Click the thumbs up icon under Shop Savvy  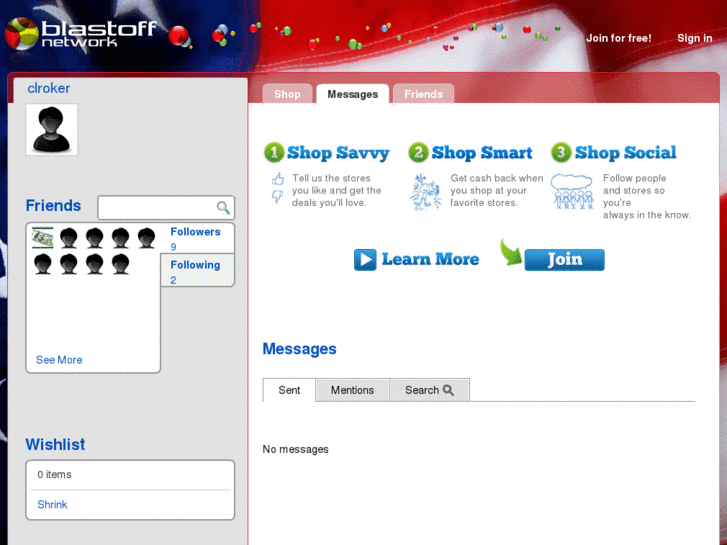[278, 179]
